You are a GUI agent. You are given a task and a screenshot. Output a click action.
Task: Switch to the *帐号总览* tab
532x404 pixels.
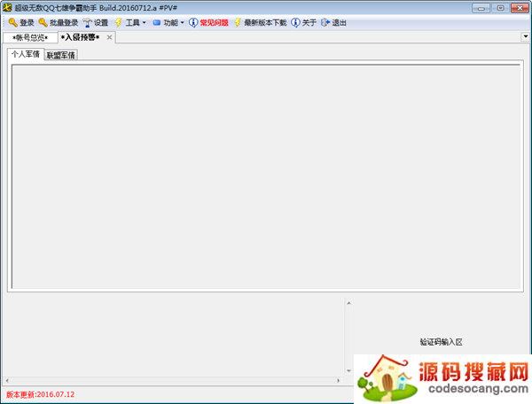click(30, 37)
